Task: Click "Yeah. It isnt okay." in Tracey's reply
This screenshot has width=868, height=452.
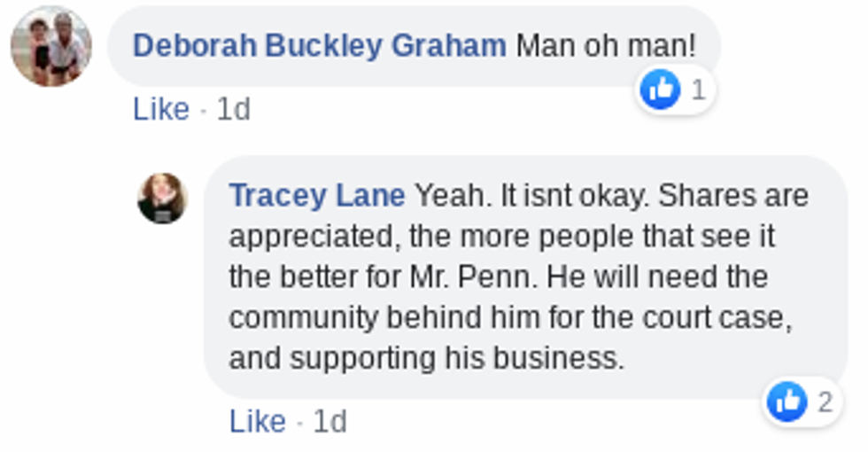Action: coord(532,195)
